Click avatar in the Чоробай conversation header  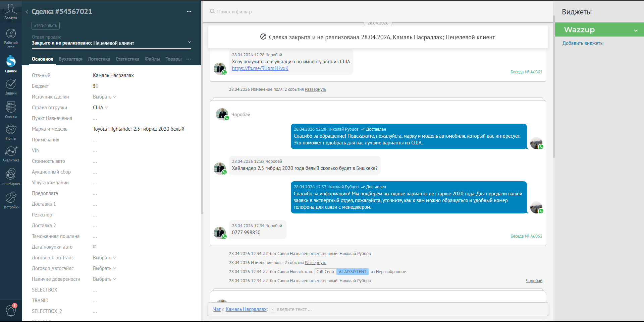(x=222, y=114)
